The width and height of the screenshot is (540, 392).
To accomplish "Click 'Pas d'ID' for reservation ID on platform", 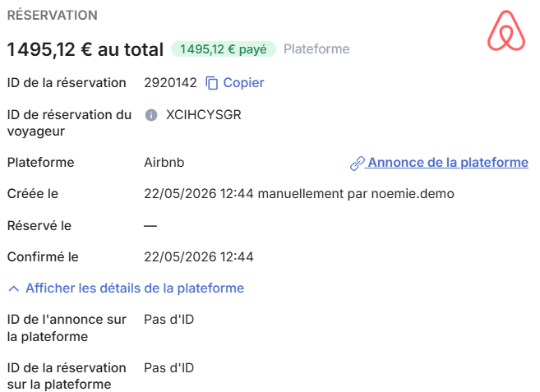I will [x=168, y=368].
